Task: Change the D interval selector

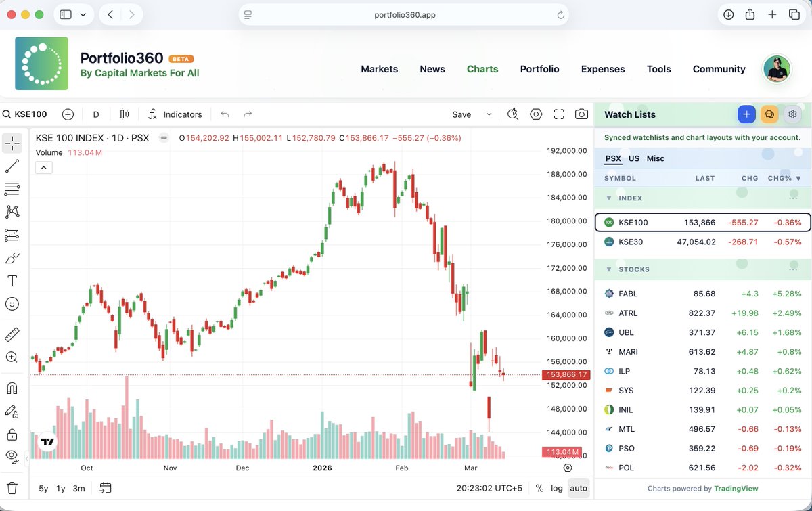Action: click(x=96, y=114)
